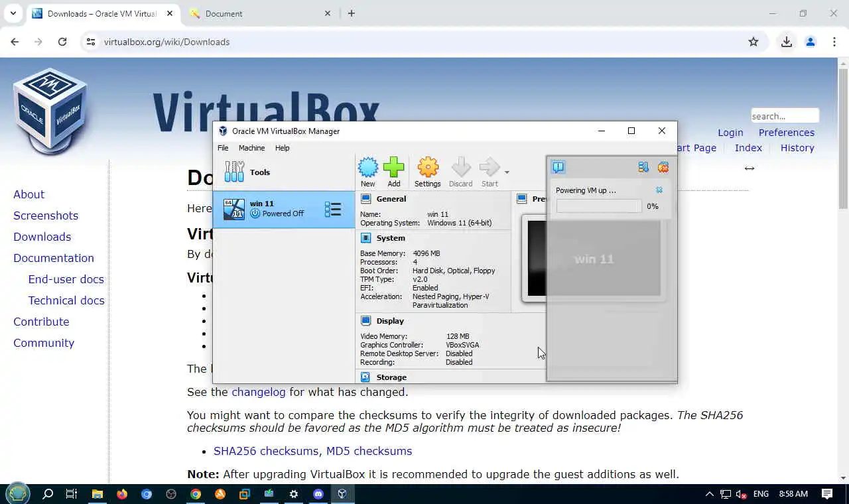Collapse the System section header
849x504 pixels.
coord(391,237)
